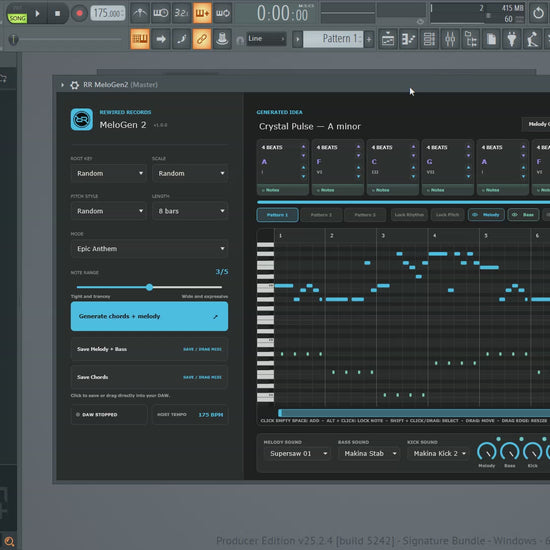Viewport: 550px width, 550px height.
Task: Toggle typing keyboard to piano button
Action: tap(140, 39)
